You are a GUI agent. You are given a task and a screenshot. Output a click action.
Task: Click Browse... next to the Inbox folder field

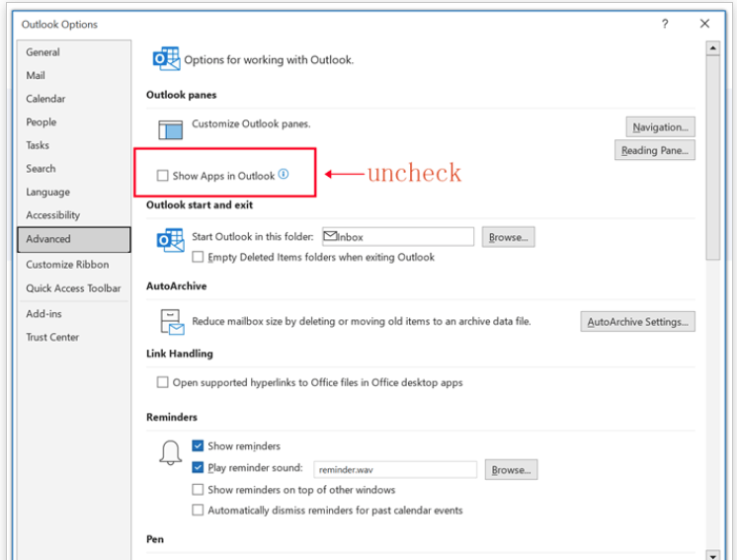pos(508,237)
